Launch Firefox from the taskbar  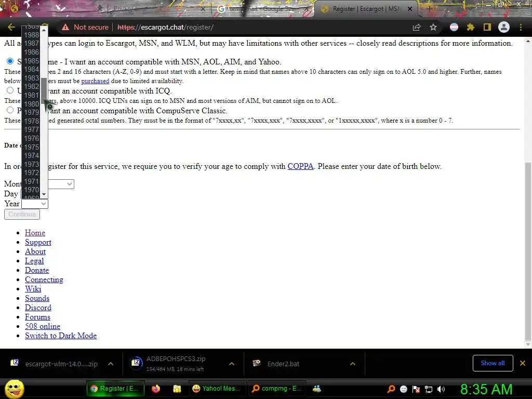156,389
